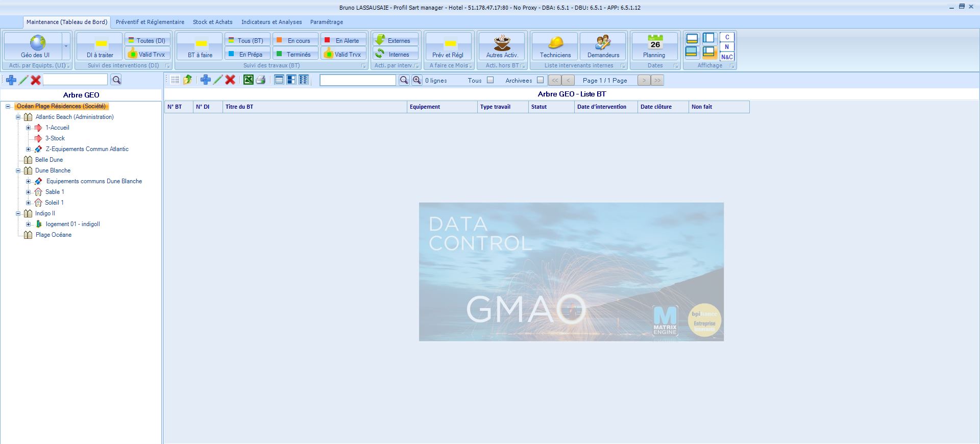Collapse Dune Blanche node

tap(18, 170)
